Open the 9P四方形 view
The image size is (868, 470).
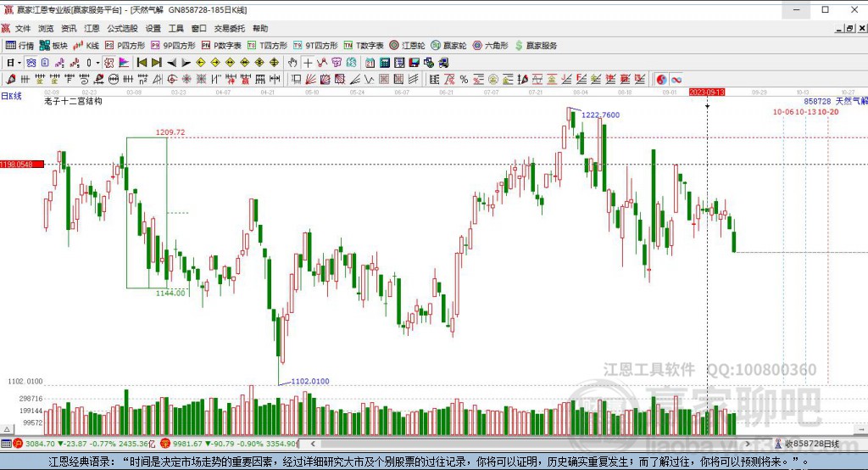pos(173,46)
